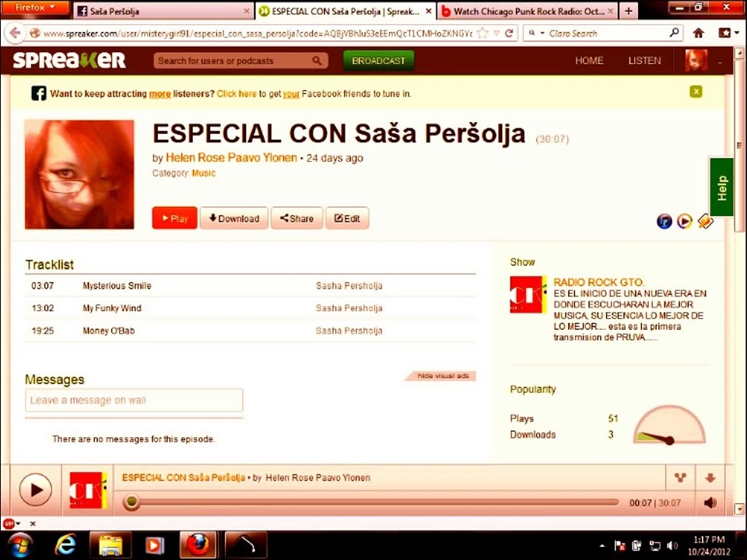The image size is (747, 560).
Task: Switch to the Watch Chicago Punk Rock Radio tab
Action: click(x=527, y=11)
